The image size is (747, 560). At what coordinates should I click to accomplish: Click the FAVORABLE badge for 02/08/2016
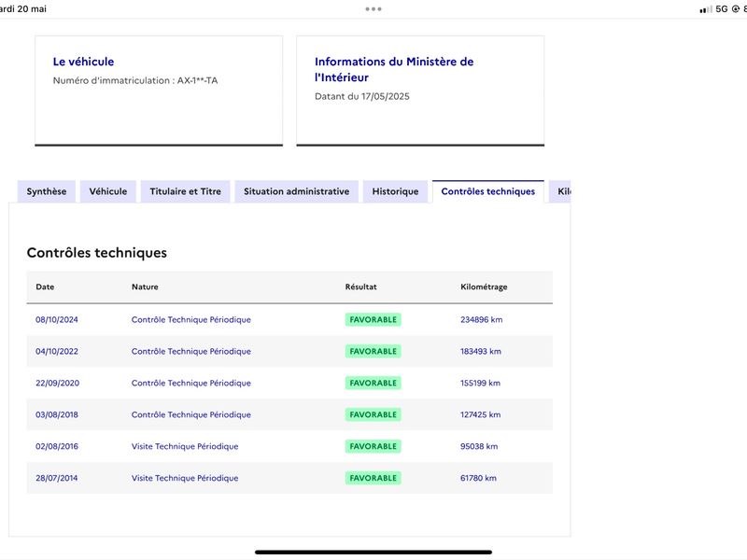pyautogui.click(x=373, y=446)
